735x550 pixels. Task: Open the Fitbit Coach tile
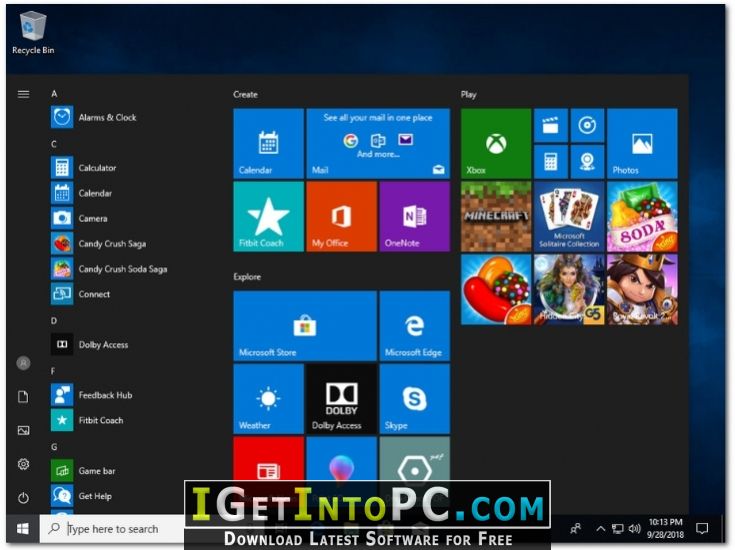[x=269, y=217]
